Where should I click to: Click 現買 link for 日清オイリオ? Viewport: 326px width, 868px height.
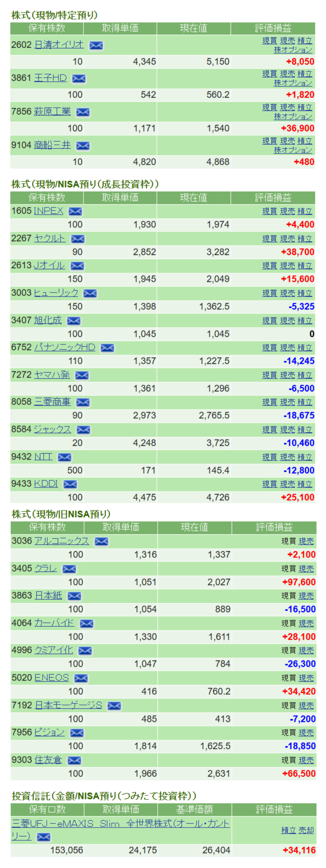coord(269,41)
